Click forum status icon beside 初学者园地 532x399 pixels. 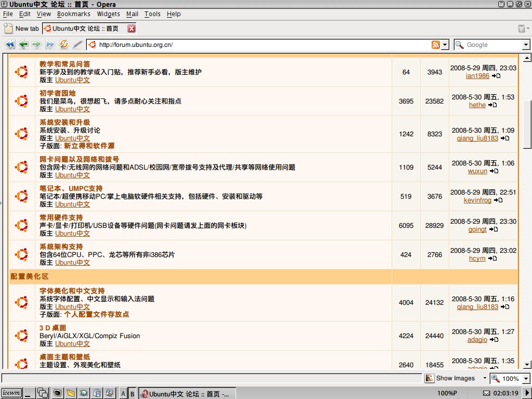tap(21, 101)
